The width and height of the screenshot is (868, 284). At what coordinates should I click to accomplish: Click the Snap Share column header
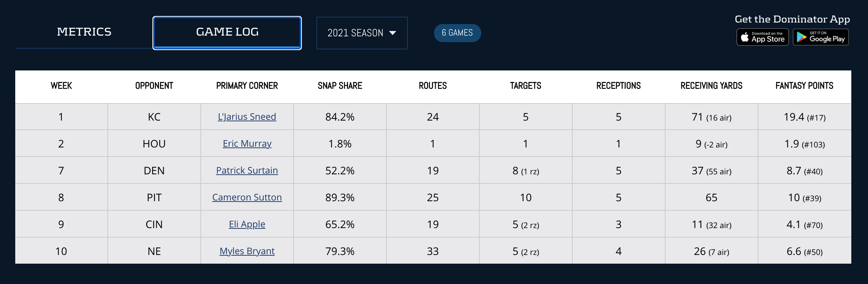[340, 86]
